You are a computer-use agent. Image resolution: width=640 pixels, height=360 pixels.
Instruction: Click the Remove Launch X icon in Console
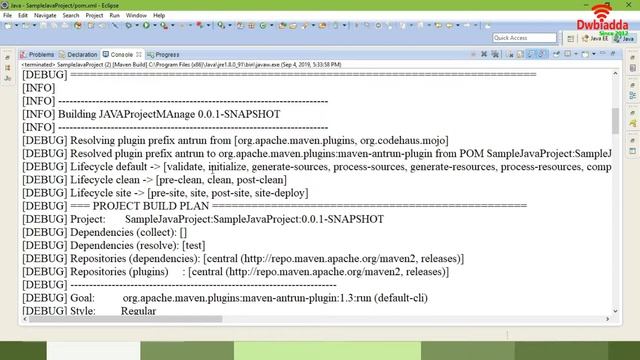click(484, 54)
